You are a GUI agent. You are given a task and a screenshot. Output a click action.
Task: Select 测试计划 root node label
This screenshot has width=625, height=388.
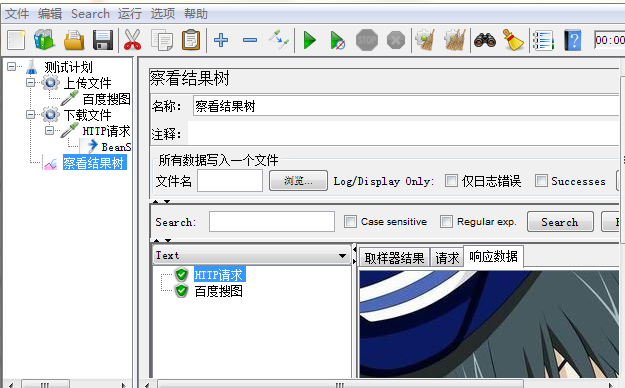[68, 67]
